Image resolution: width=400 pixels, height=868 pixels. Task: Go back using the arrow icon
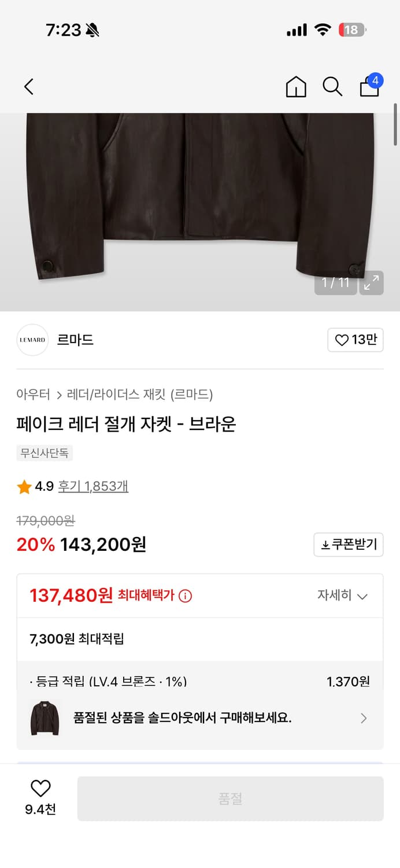(29, 86)
